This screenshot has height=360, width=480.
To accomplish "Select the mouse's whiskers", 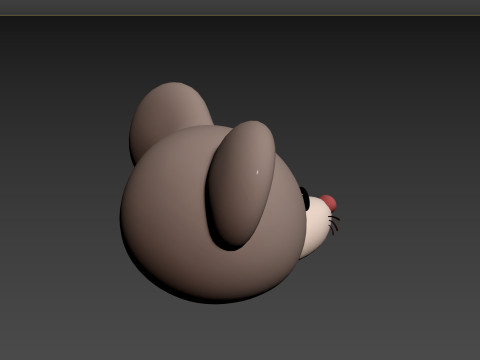I will pos(334,225).
